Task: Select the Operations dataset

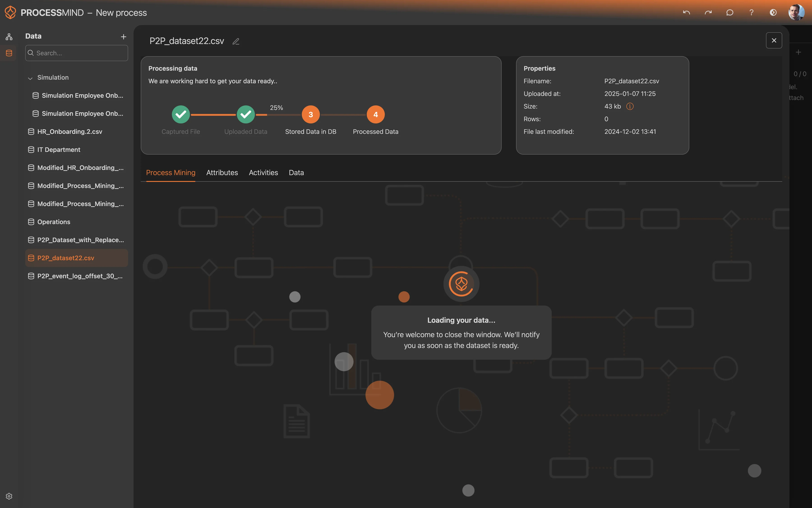Action: click(54, 222)
